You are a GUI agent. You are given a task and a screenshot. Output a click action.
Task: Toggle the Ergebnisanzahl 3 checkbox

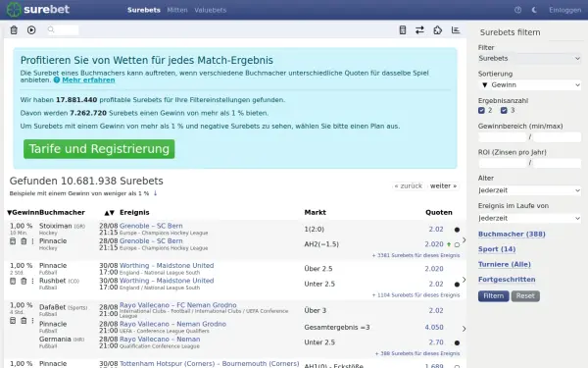pos(504,110)
